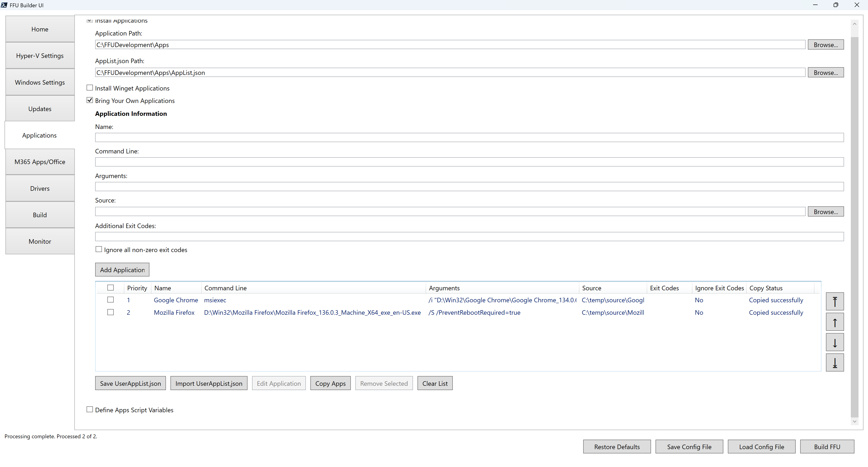
Task: Browse for the AppList.json path
Action: [825, 72]
